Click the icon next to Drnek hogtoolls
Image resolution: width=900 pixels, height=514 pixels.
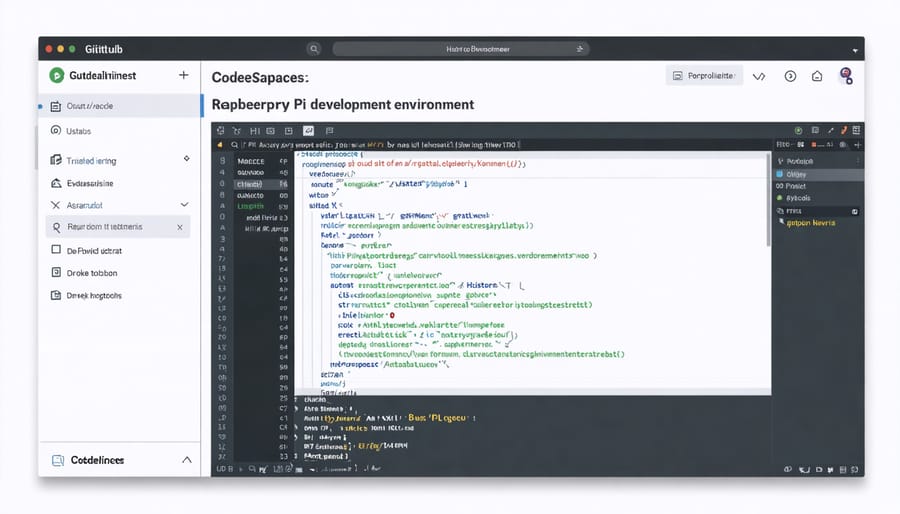point(56,295)
